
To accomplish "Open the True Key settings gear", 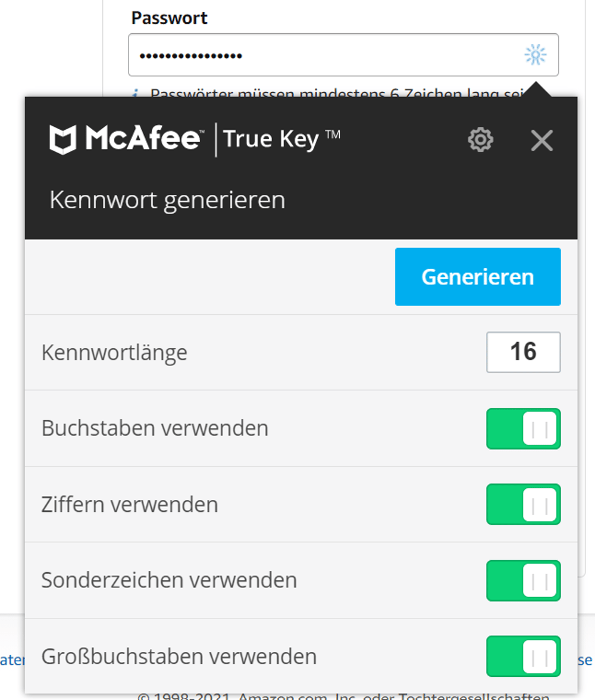I will (481, 140).
